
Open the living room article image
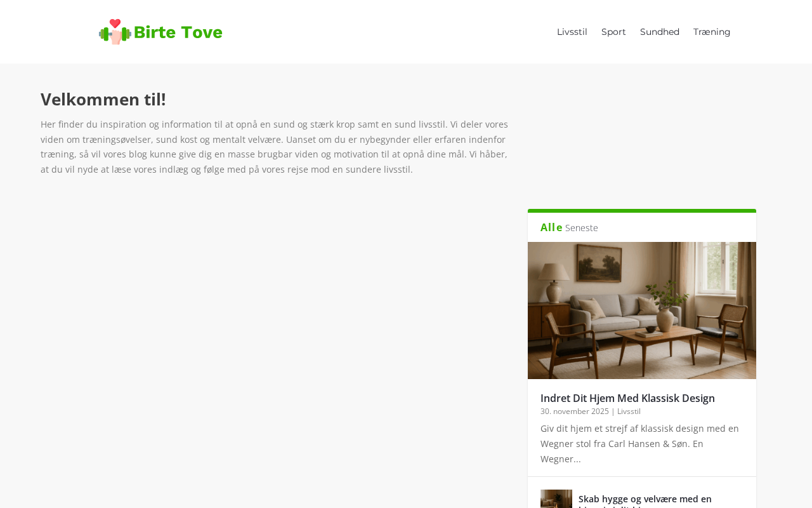642,311
